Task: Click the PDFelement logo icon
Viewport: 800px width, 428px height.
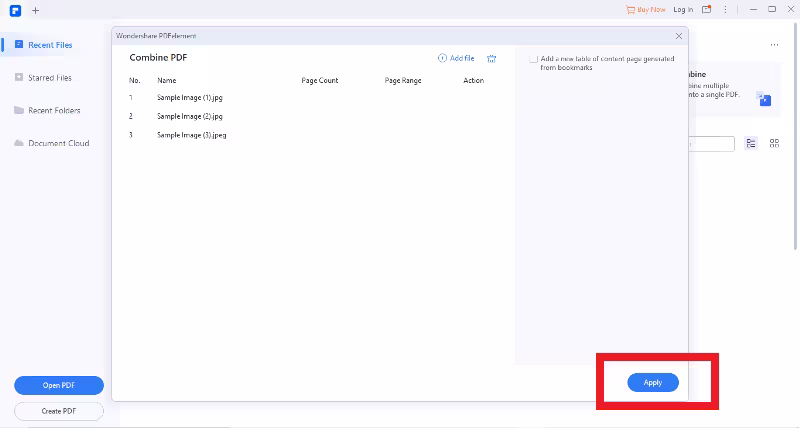Action: (x=15, y=10)
